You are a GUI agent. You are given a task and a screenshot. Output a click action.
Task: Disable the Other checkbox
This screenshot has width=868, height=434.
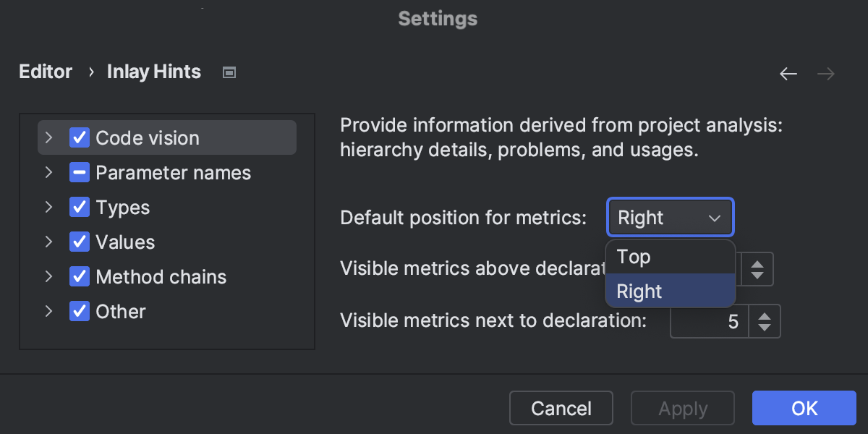click(80, 311)
